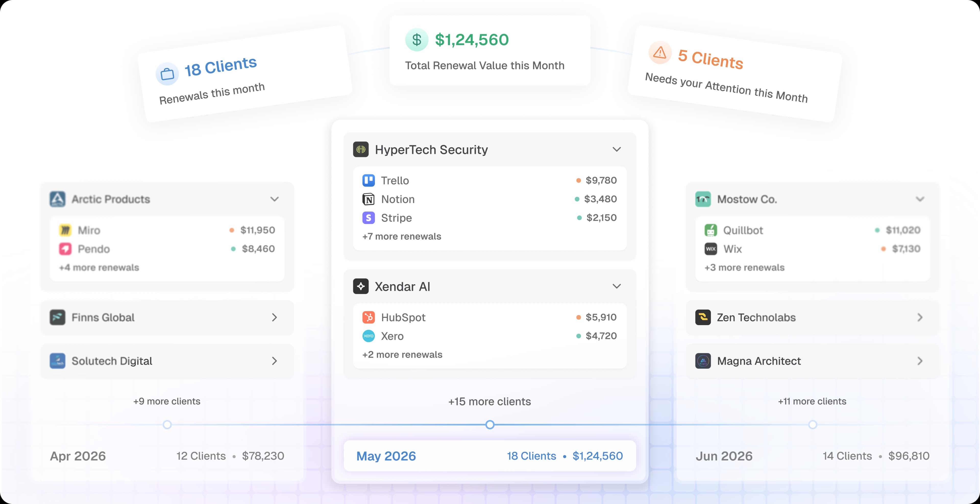Expand the Finns Global row chevron
Screen dimensions: 980x504
click(274, 317)
